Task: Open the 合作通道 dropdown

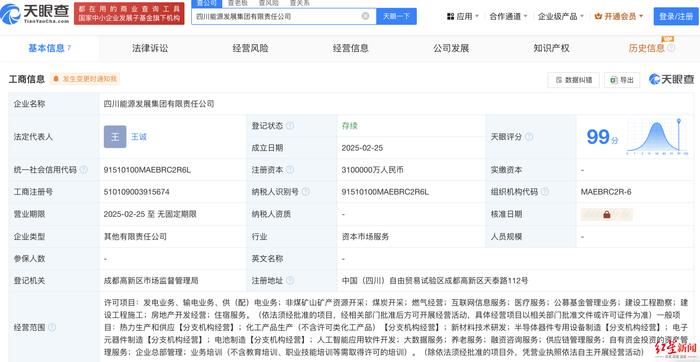Action: point(508,17)
